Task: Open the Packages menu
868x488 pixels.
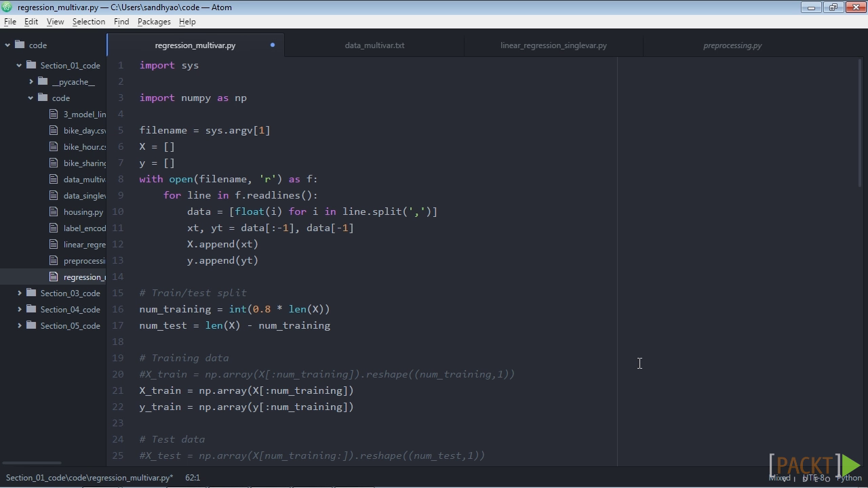Action: [x=154, y=22]
